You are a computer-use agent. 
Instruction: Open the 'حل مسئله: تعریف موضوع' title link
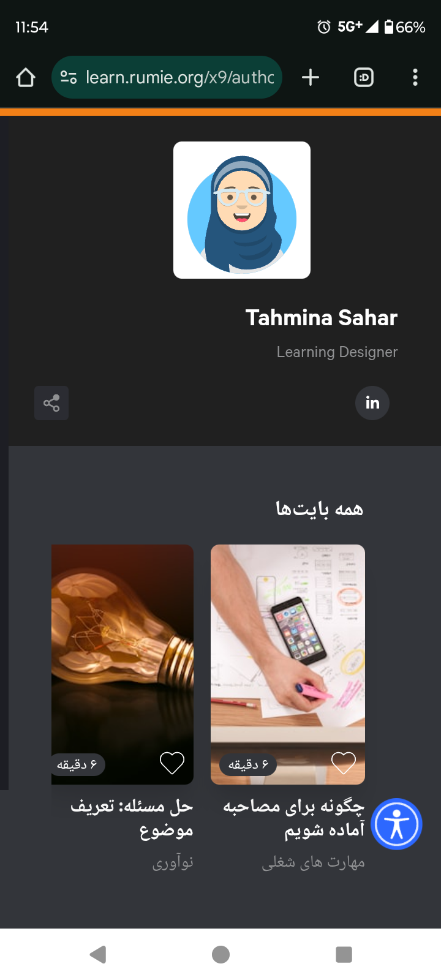(132, 818)
